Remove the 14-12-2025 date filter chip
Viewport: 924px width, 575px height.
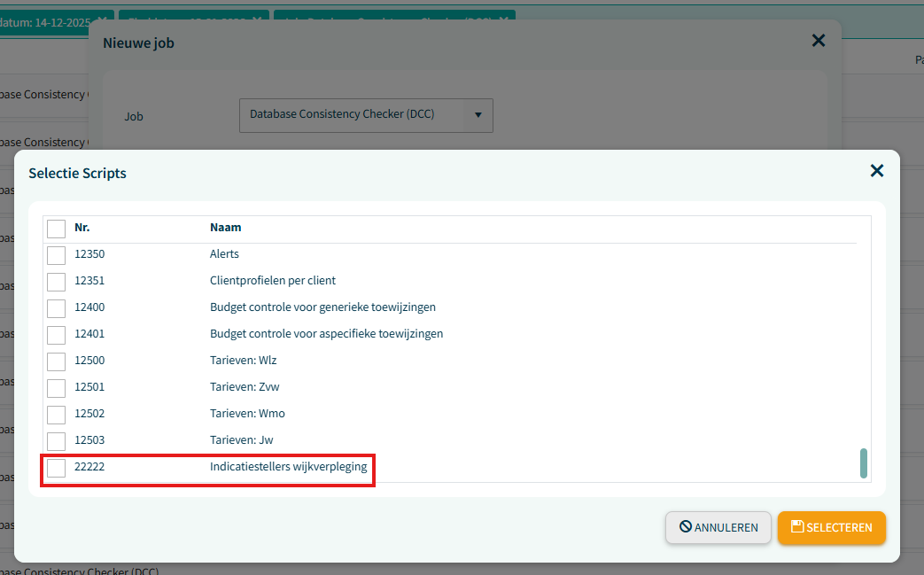click(103, 19)
